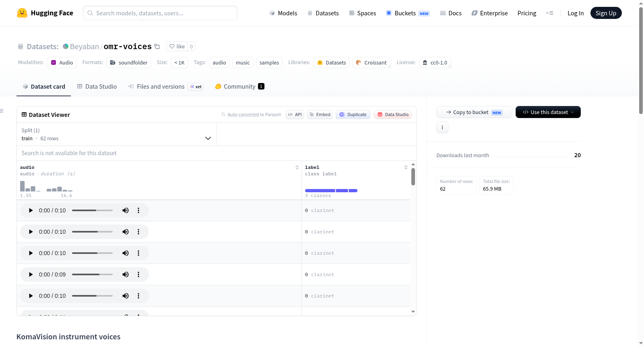
Task: Open more options for second audio player
Action: click(138, 232)
